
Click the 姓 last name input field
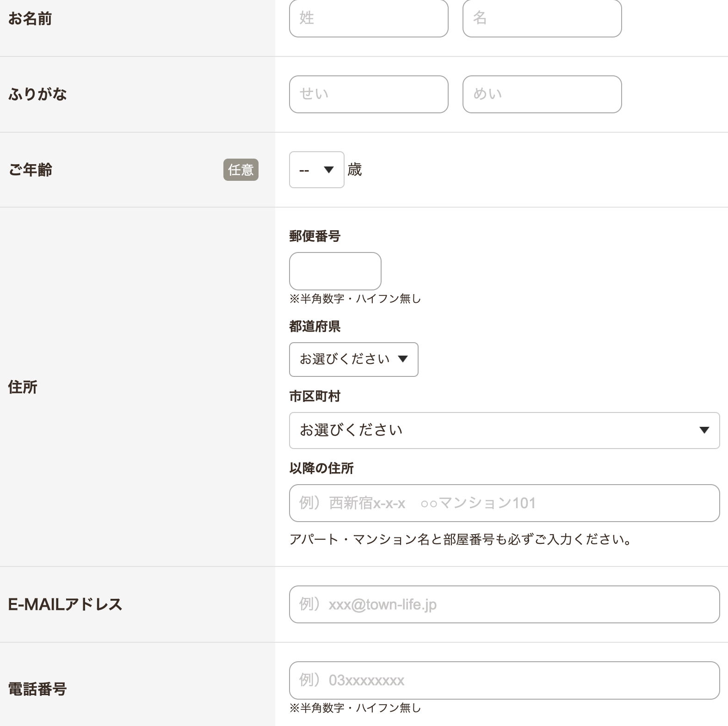(369, 18)
